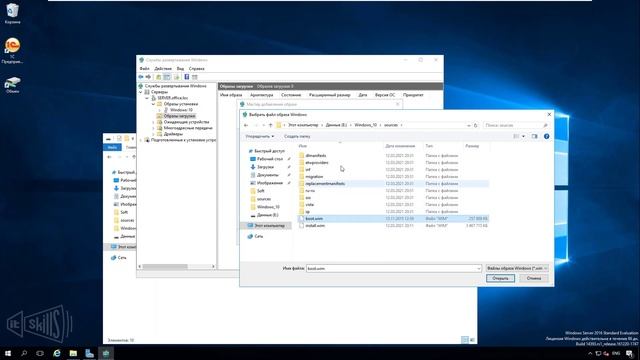Click the blue Help icon in the WDS console toolbar
The width and height of the screenshot is (640, 360).
click(x=187, y=77)
